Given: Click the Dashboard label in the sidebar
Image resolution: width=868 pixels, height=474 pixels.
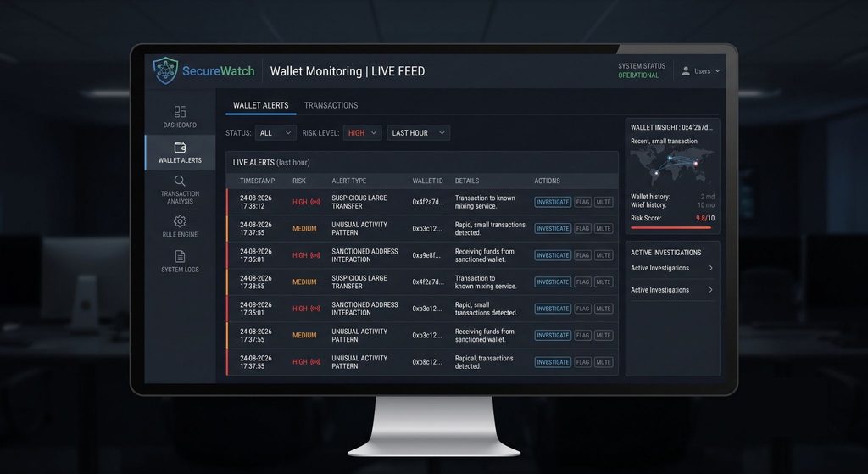Looking at the screenshot, I should [x=180, y=125].
